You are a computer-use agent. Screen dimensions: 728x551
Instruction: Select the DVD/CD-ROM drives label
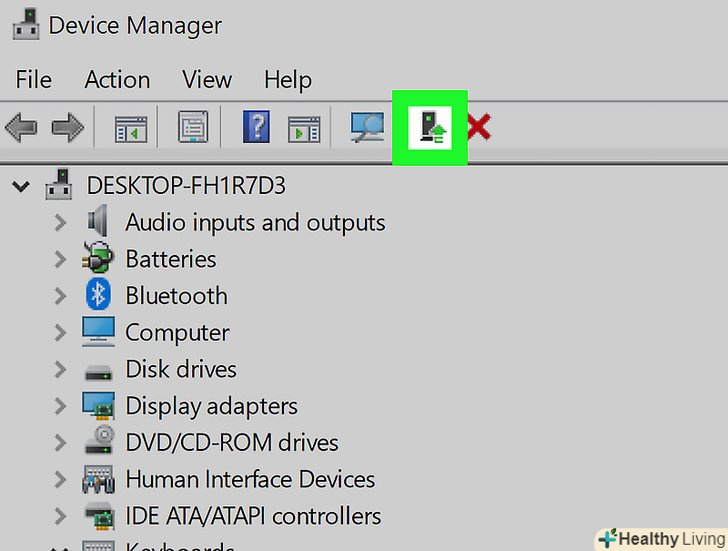(232, 443)
